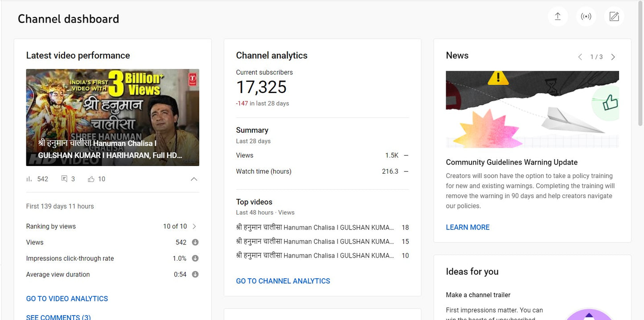The image size is (644, 320).
Task: Click the views bar chart icon
Action: [29, 179]
